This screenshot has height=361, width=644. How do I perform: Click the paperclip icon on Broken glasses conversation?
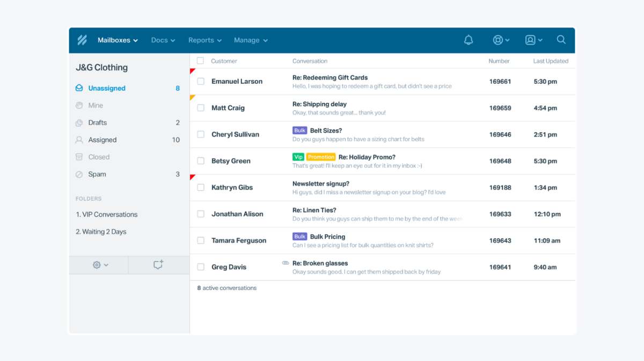pos(285,263)
